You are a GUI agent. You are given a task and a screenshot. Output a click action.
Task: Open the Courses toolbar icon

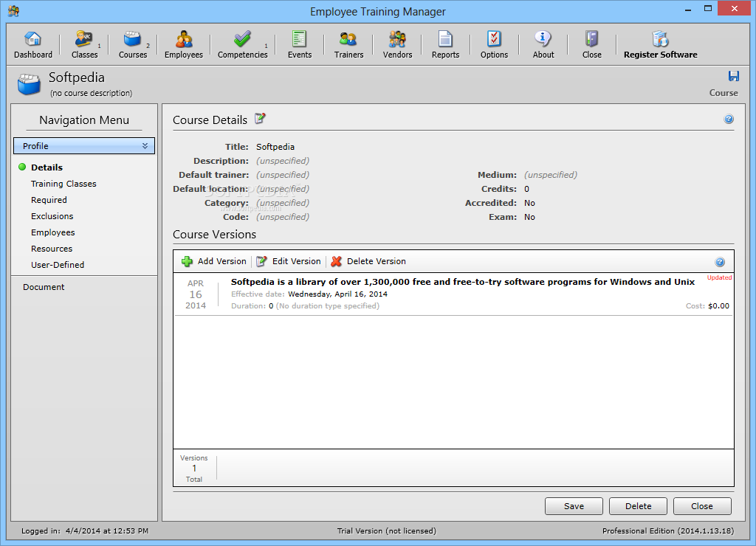[x=132, y=38]
